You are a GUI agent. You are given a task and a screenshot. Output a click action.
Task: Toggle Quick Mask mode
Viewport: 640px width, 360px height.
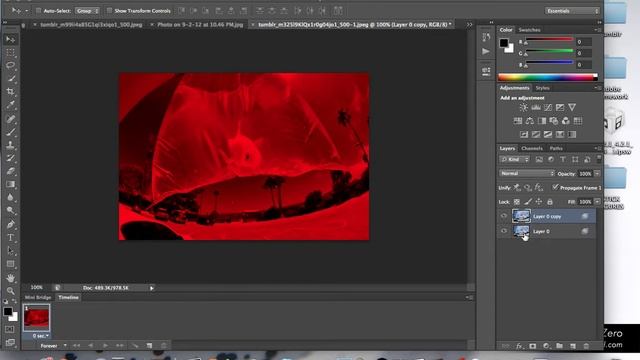click(10, 329)
